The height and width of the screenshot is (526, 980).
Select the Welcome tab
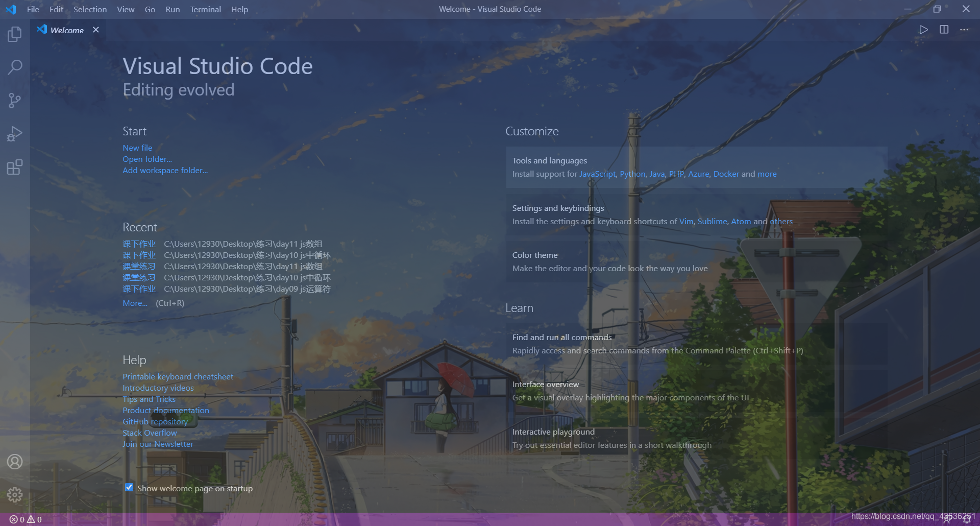(x=67, y=30)
